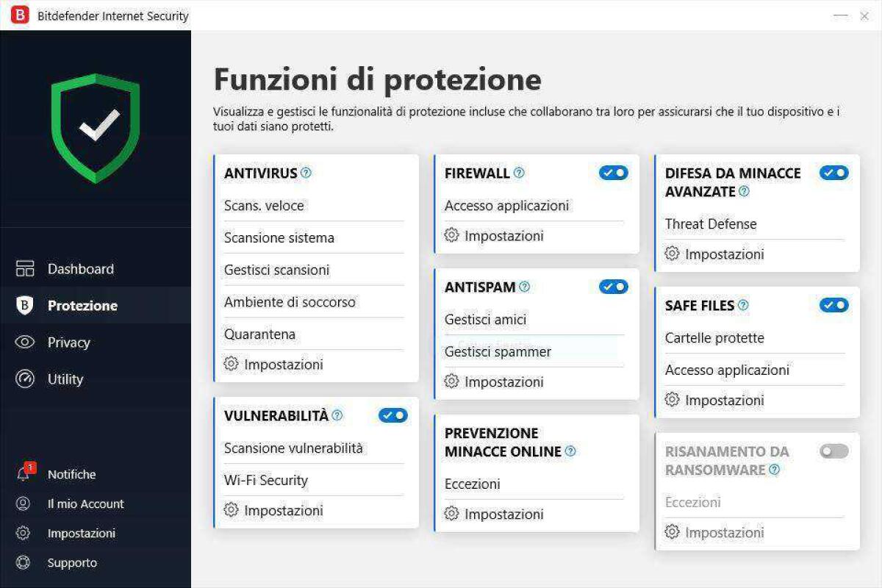Select the Privacy section icon in sidebar
The width and height of the screenshot is (882, 588).
tap(24, 342)
